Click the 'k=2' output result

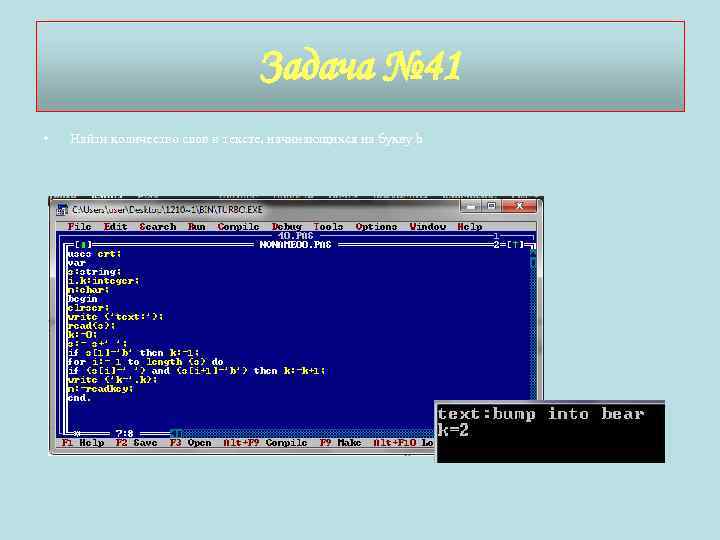[x=453, y=430]
